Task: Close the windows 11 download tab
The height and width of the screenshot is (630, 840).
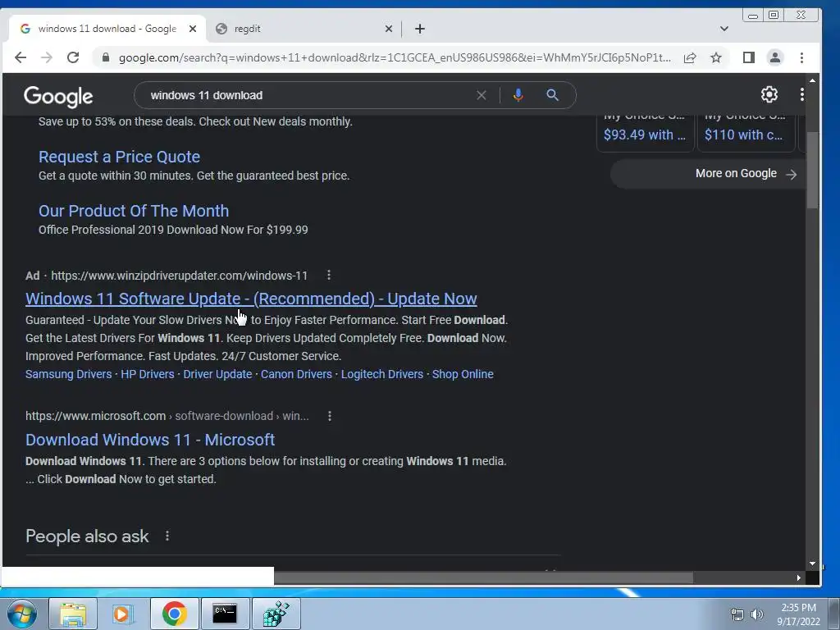Action: (193, 29)
